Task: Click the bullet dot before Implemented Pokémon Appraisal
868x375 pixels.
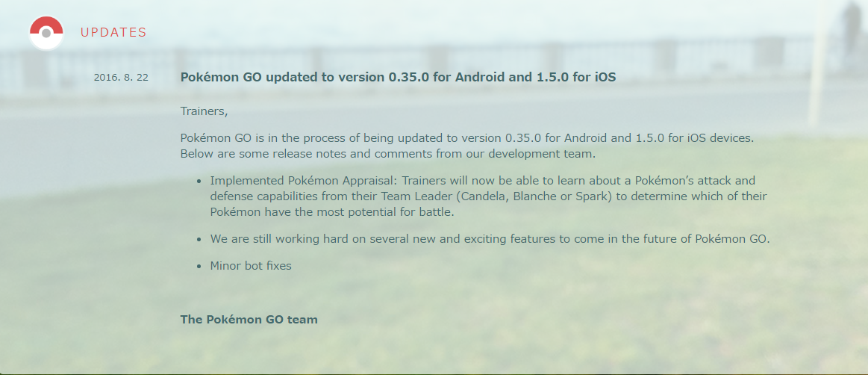Action: (199, 182)
